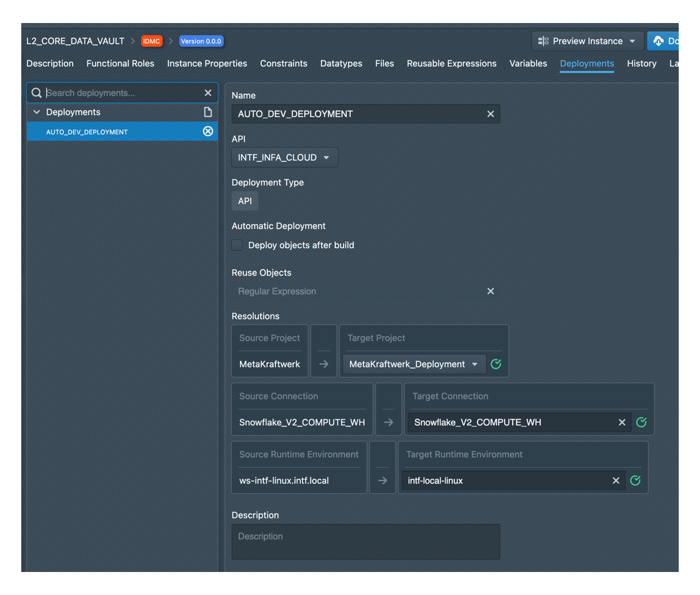This screenshot has height=595, width=700.
Task: Clear the Reuse Objects regular expression
Action: pos(490,291)
